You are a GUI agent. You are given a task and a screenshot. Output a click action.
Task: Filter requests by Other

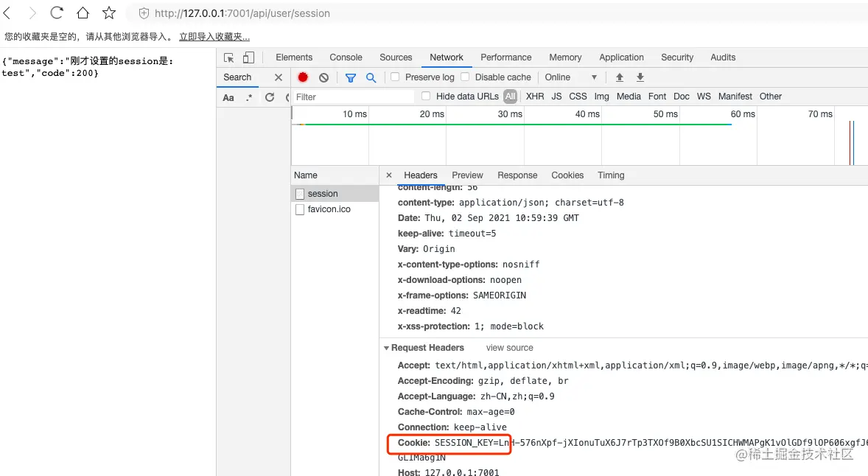tap(771, 97)
